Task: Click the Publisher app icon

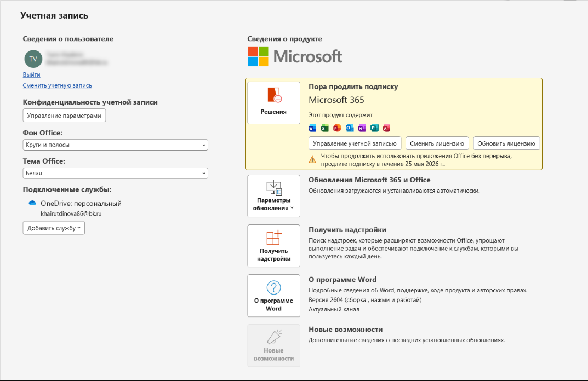Action: click(374, 128)
